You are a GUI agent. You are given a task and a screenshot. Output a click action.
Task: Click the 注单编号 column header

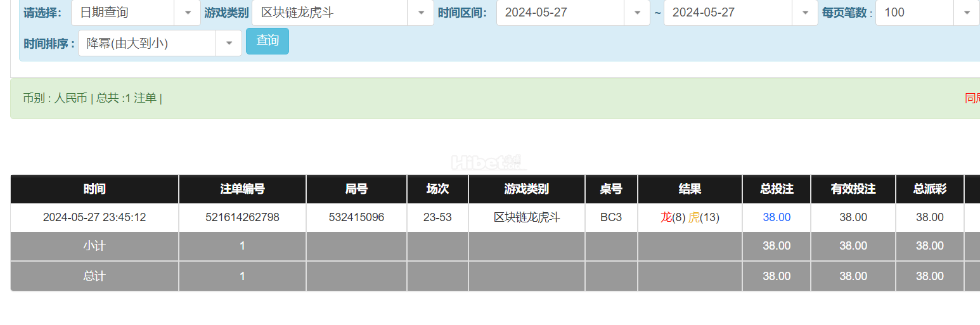coord(242,189)
